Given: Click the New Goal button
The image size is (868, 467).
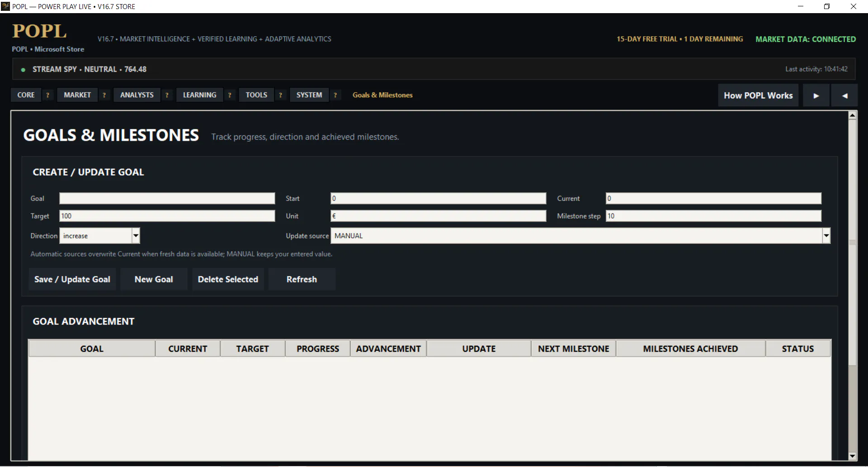Looking at the screenshot, I should pyautogui.click(x=154, y=279).
